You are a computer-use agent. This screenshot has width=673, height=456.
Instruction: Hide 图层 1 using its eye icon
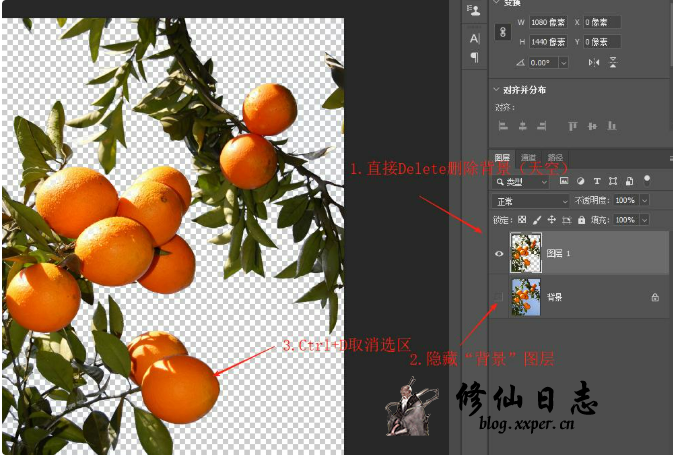500,254
